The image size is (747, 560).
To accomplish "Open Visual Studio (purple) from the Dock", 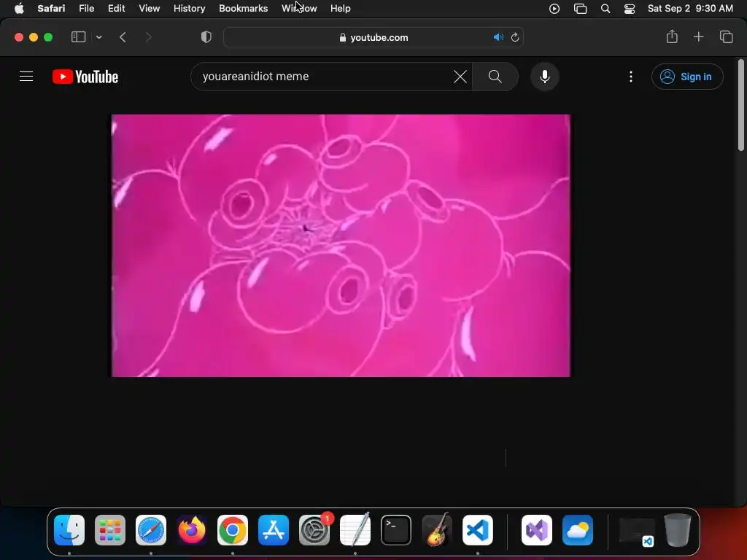I will [537, 529].
